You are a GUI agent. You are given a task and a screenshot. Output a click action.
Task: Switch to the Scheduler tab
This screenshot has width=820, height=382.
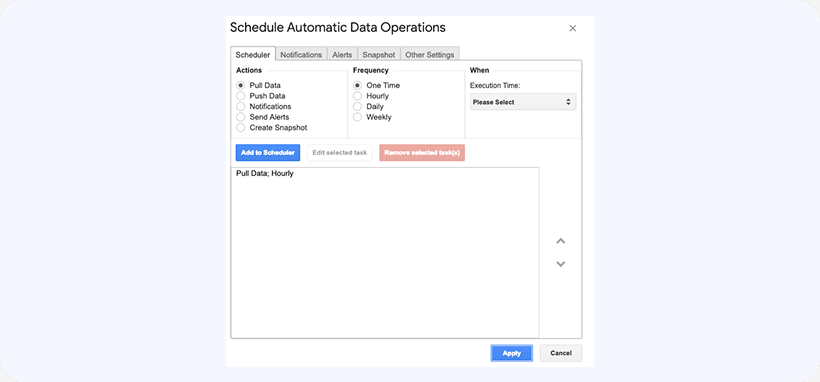click(x=253, y=54)
